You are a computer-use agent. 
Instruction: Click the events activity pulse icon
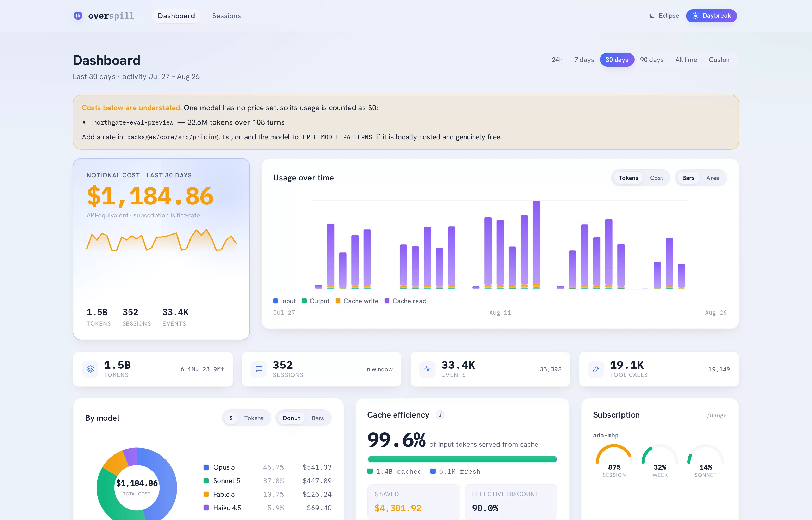click(427, 369)
